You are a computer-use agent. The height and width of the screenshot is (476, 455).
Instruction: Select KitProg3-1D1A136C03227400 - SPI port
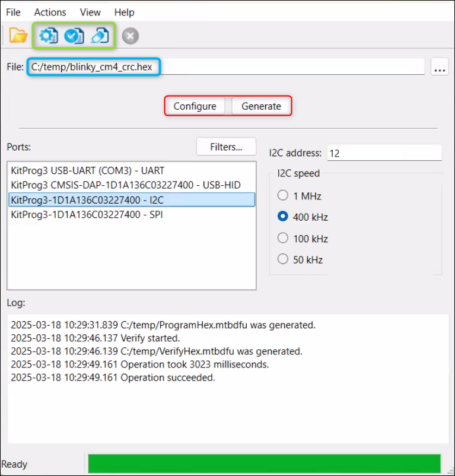tap(132, 215)
